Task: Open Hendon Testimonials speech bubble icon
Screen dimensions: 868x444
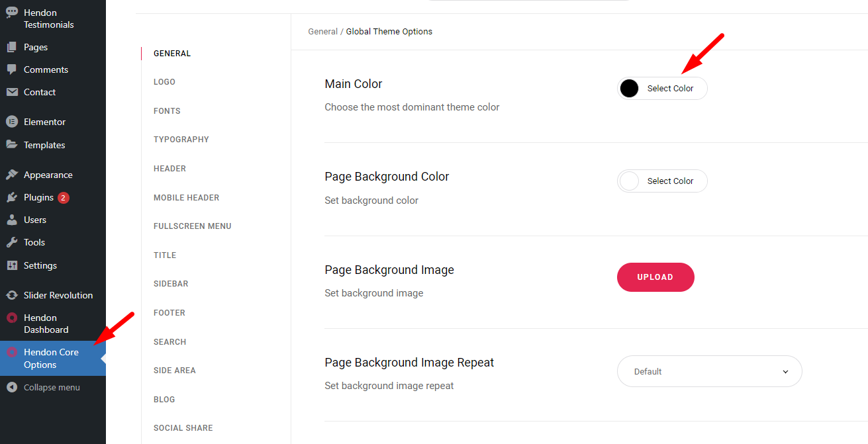Action: click(x=12, y=13)
